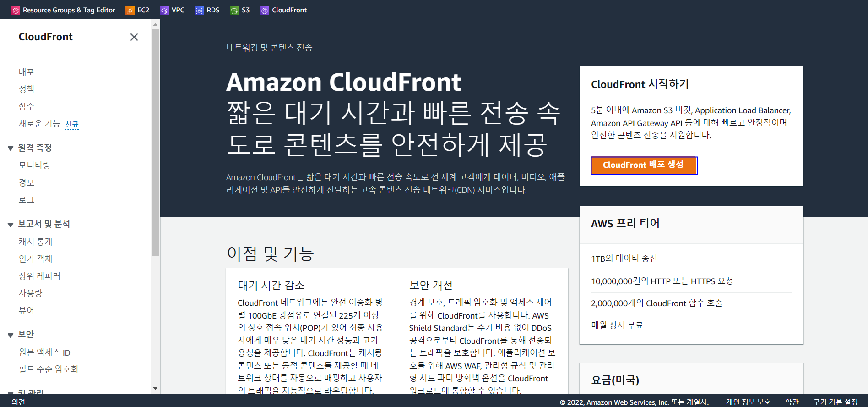Open 인기 객체 report
This screenshot has width=868, height=407.
[x=35, y=258]
